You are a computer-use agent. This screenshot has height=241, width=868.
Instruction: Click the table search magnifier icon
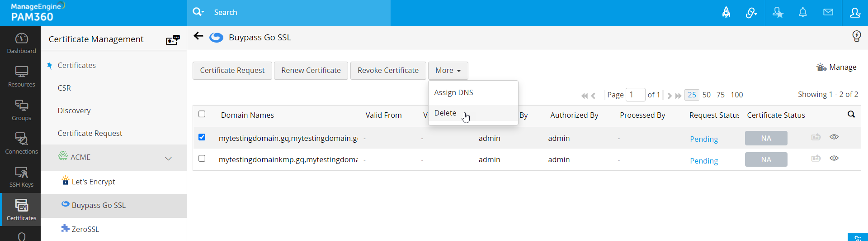click(x=851, y=114)
